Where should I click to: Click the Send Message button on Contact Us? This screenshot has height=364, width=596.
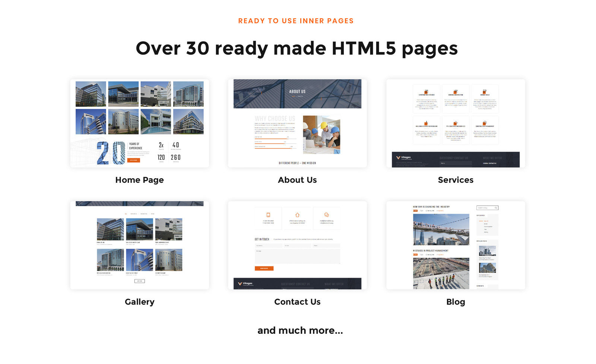point(264,268)
